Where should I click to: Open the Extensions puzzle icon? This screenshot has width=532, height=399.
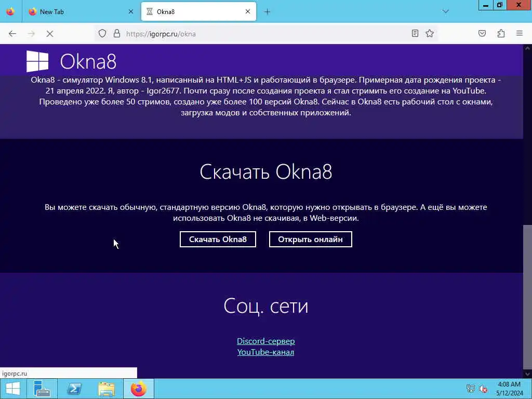point(501,33)
